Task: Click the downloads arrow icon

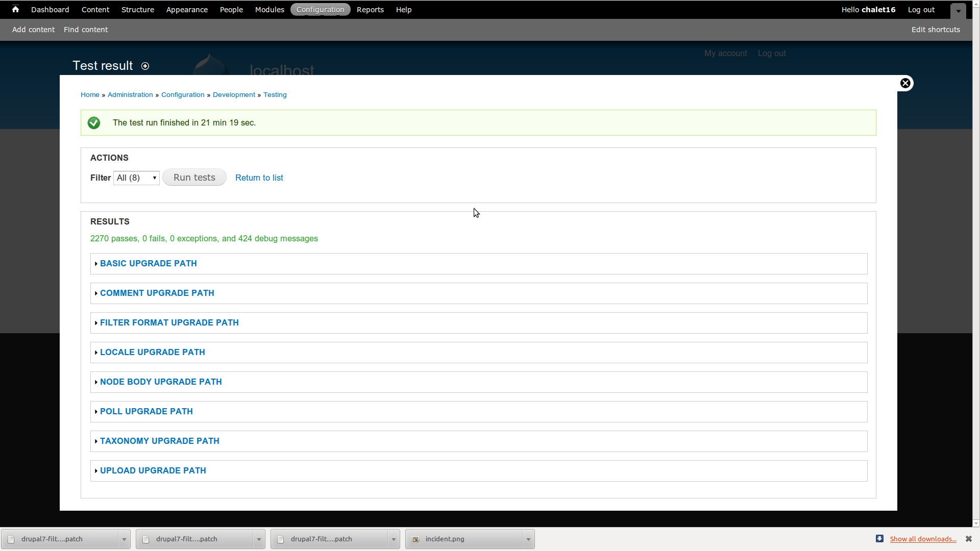Action: (x=879, y=539)
